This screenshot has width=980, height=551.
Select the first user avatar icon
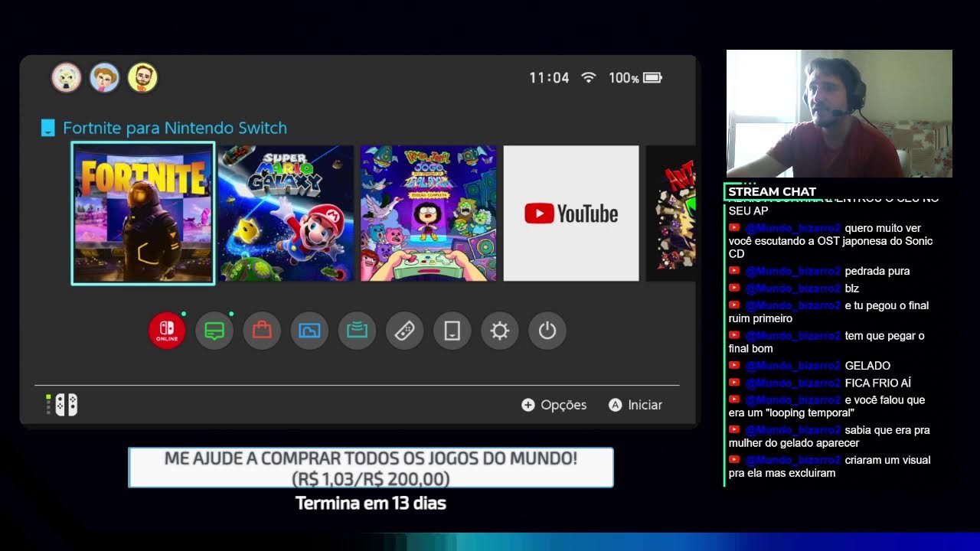point(67,77)
